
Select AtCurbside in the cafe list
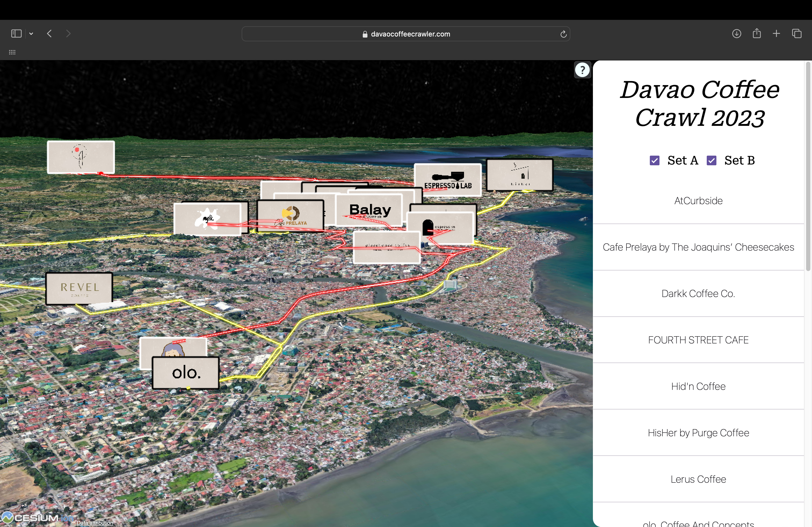[698, 201]
